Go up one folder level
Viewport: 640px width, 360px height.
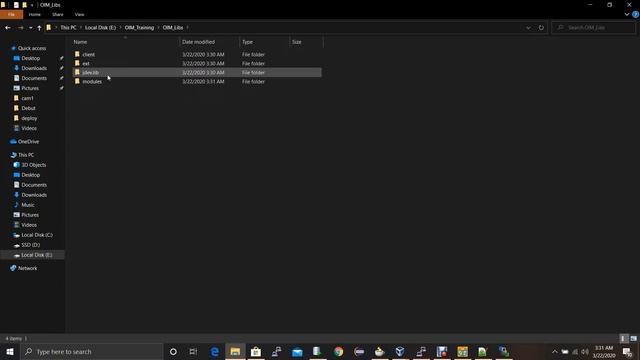(x=39, y=28)
